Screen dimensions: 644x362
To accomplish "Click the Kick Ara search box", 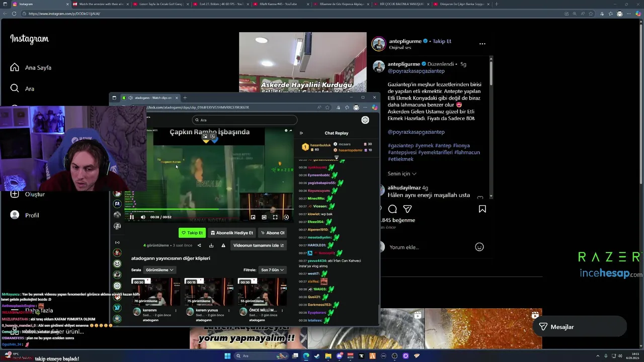I will tap(245, 120).
